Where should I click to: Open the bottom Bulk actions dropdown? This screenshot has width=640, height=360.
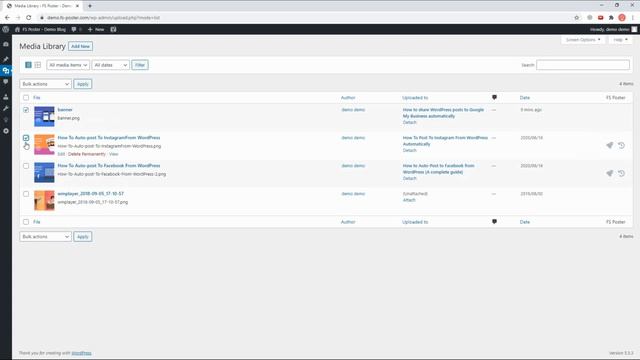coord(45,237)
